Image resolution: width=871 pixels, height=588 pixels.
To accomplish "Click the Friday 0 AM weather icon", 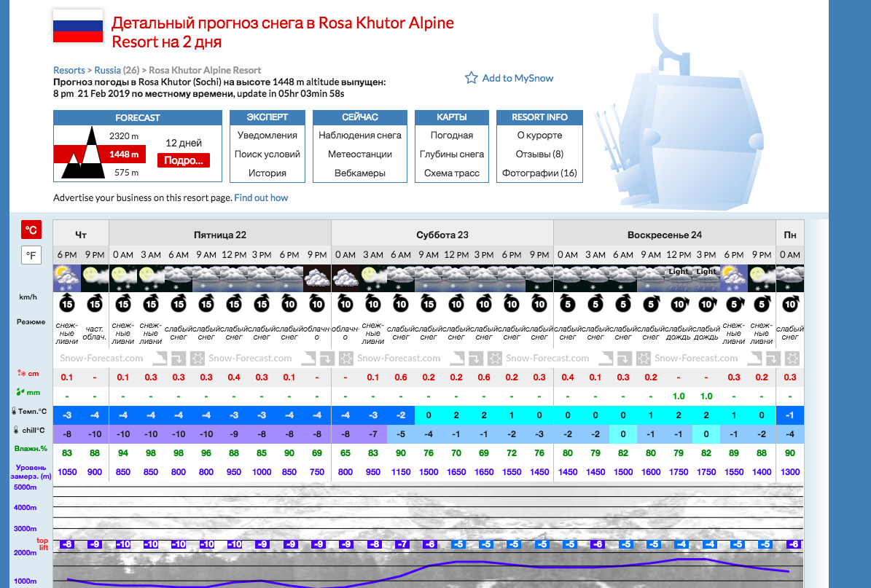I will point(123,279).
